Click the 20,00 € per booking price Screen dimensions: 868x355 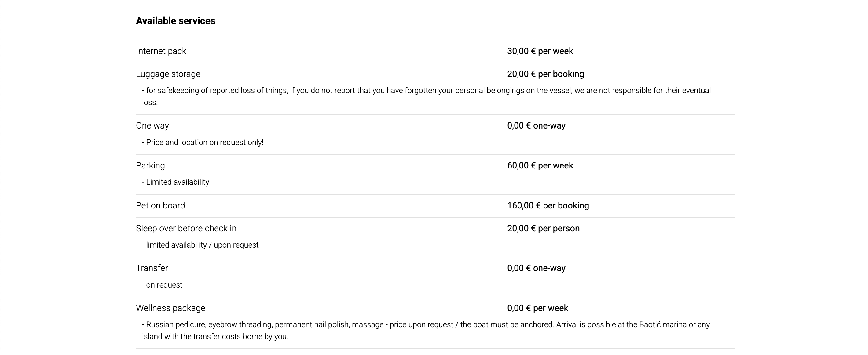[x=546, y=74]
